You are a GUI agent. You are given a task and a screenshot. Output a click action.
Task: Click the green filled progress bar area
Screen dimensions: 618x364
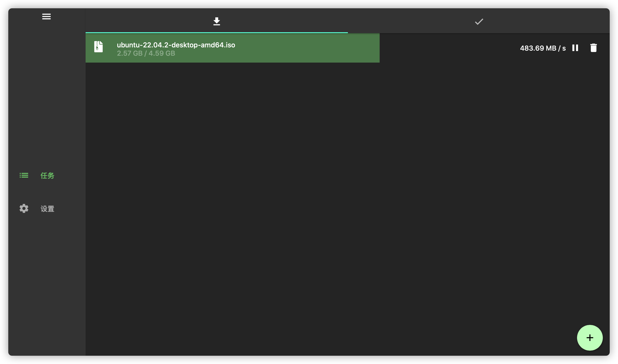click(x=306, y=48)
